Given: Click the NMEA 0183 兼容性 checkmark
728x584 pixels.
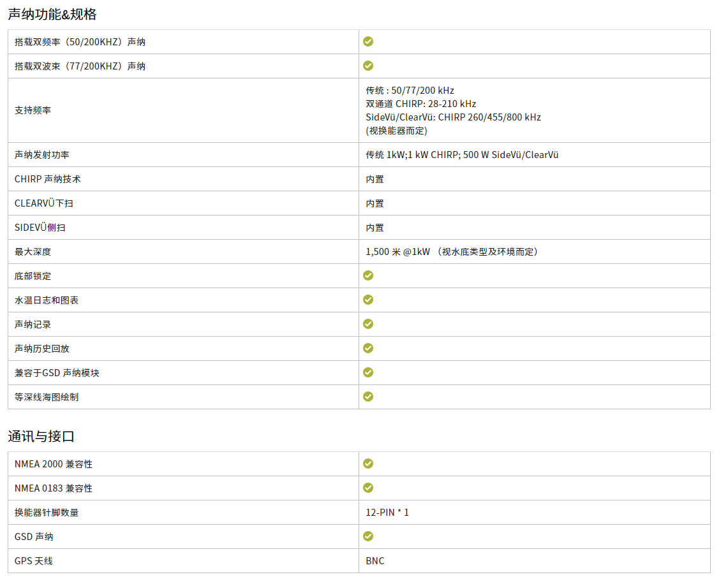Looking at the screenshot, I should click(368, 488).
